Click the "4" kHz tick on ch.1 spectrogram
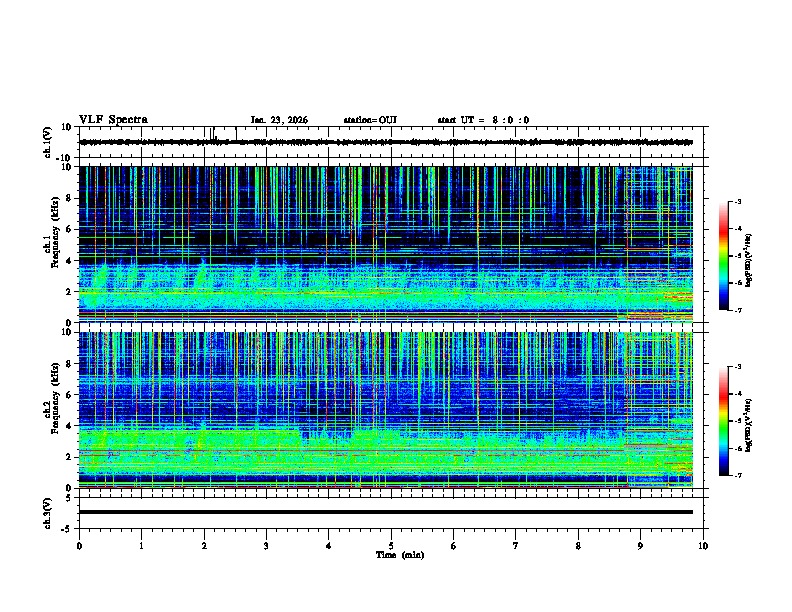This screenshot has width=792, height=612. pyautogui.click(x=69, y=261)
